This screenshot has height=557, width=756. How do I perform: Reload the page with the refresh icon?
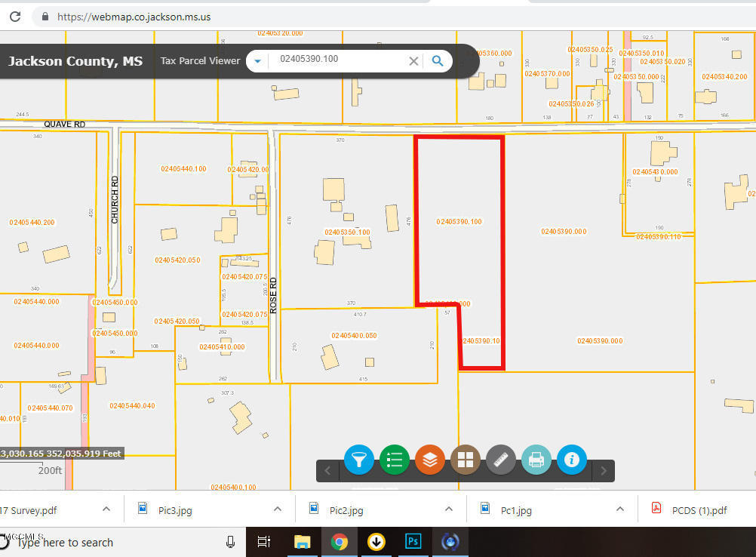point(15,17)
